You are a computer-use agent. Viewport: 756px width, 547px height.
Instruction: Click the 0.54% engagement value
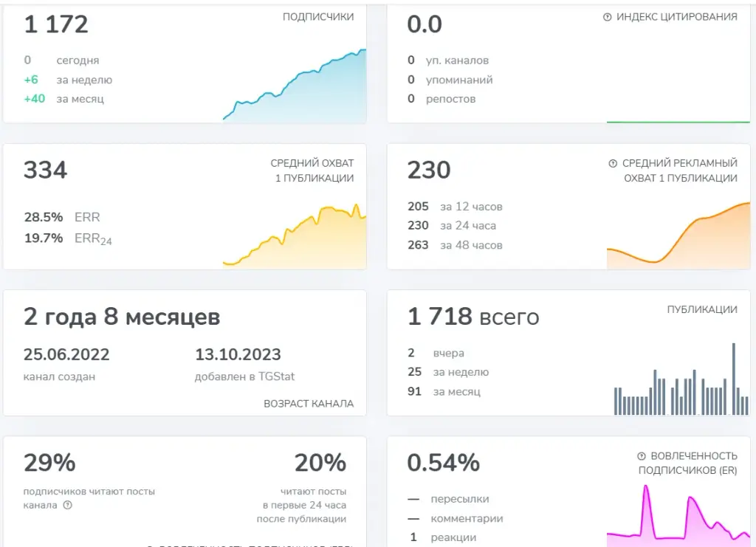pos(444,463)
